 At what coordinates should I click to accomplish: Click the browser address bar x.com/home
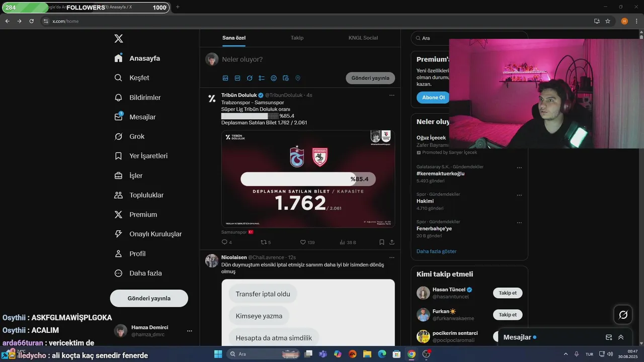[x=317, y=21]
